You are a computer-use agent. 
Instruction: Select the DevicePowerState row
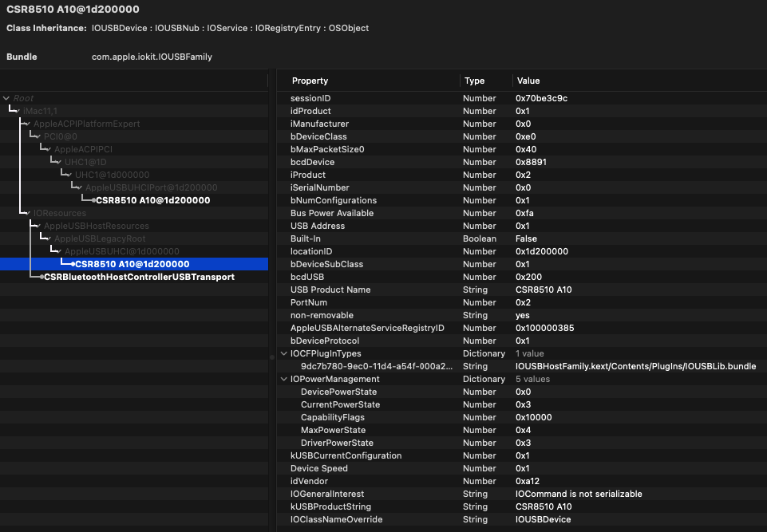[x=521, y=392]
